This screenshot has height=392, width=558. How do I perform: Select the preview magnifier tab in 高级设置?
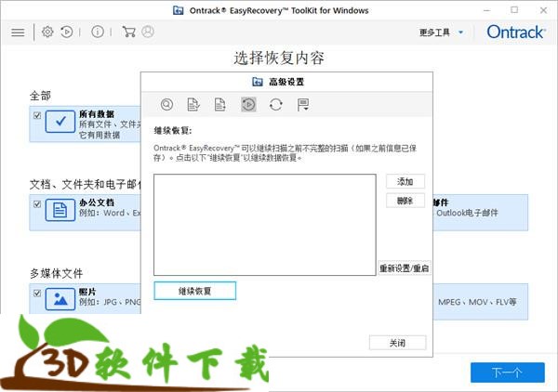pyautogui.click(x=166, y=104)
